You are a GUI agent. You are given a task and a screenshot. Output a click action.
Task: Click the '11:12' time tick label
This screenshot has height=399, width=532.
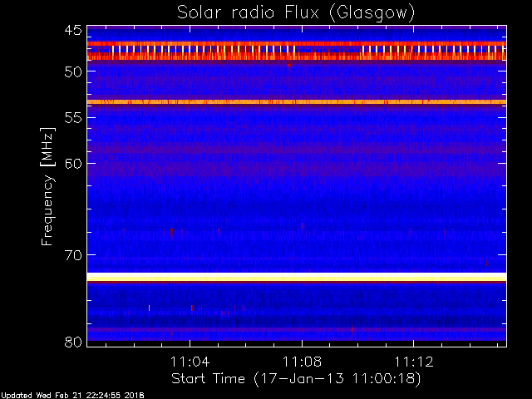(x=414, y=362)
